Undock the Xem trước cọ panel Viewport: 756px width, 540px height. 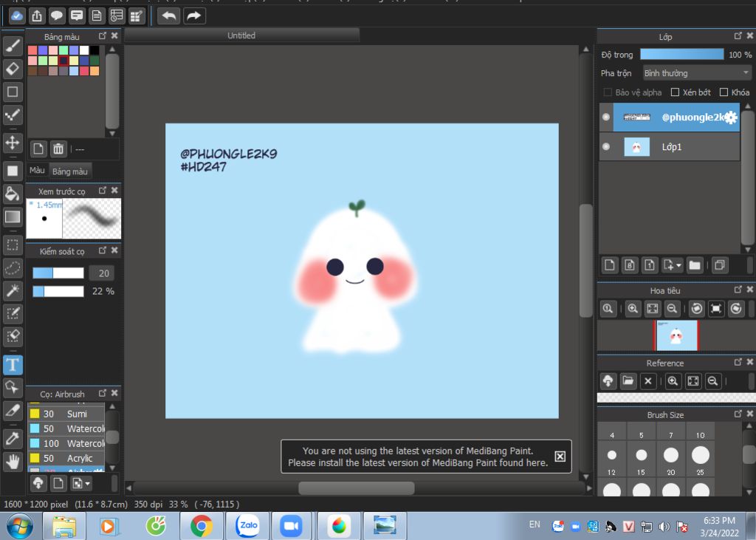102,190
